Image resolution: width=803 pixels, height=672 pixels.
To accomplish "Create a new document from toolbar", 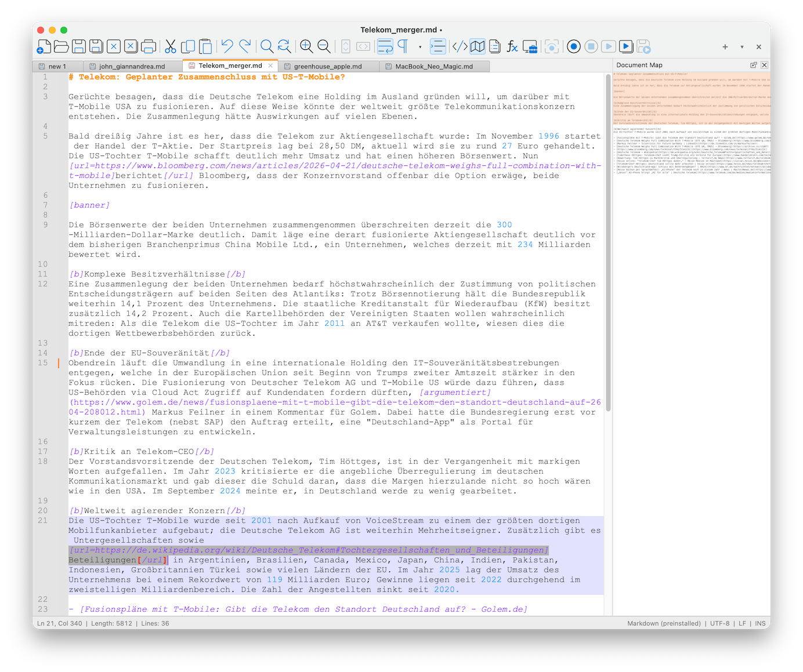I will (x=44, y=47).
